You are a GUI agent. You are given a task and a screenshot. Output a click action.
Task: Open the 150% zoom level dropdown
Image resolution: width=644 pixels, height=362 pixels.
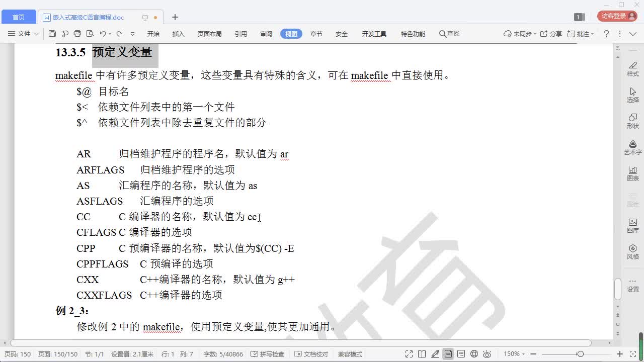[x=515, y=354]
